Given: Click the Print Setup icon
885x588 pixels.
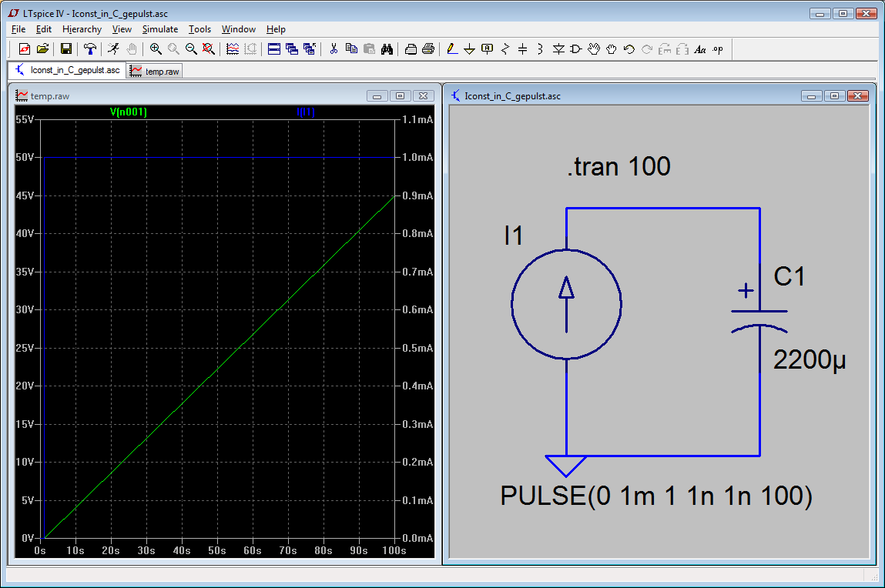Looking at the screenshot, I should point(411,49).
